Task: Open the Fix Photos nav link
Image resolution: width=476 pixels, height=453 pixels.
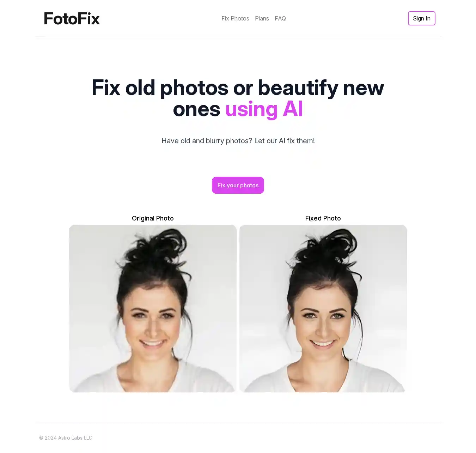Action: pyautogui.click(x=235, y=18)
